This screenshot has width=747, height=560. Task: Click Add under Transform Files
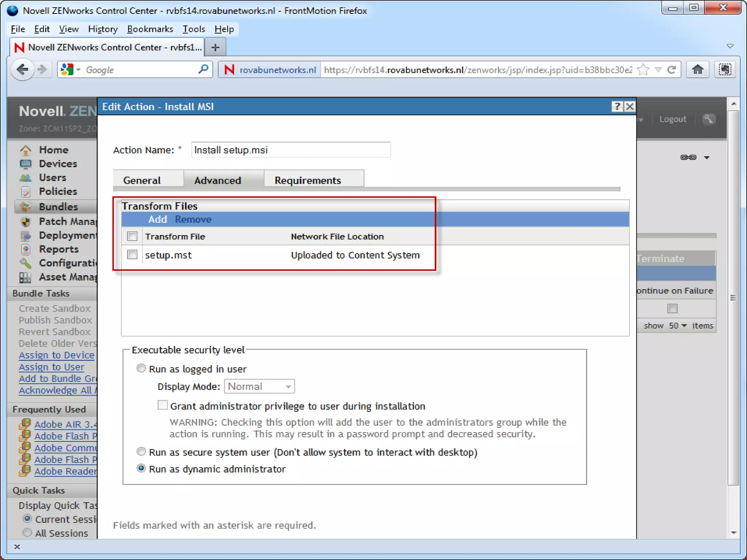pos(157,219)
